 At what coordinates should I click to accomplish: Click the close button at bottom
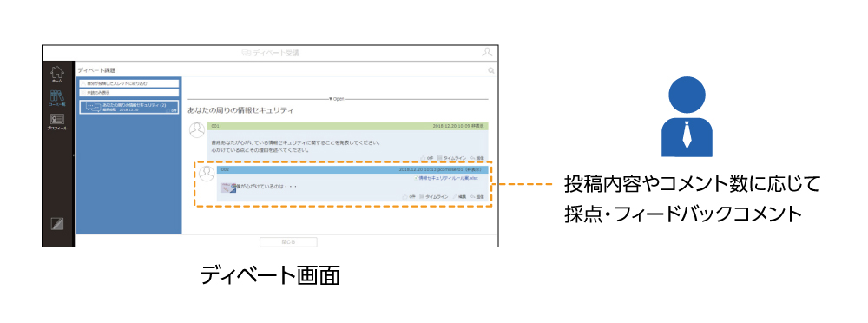pos(288,241)
